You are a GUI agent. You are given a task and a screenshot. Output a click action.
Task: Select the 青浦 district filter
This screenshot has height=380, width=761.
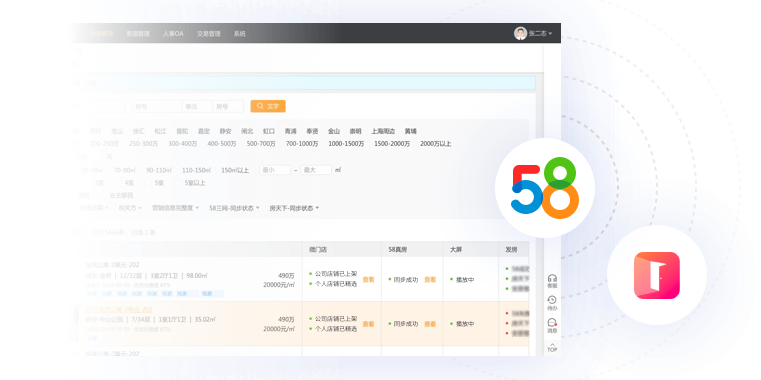pos(290,131)
